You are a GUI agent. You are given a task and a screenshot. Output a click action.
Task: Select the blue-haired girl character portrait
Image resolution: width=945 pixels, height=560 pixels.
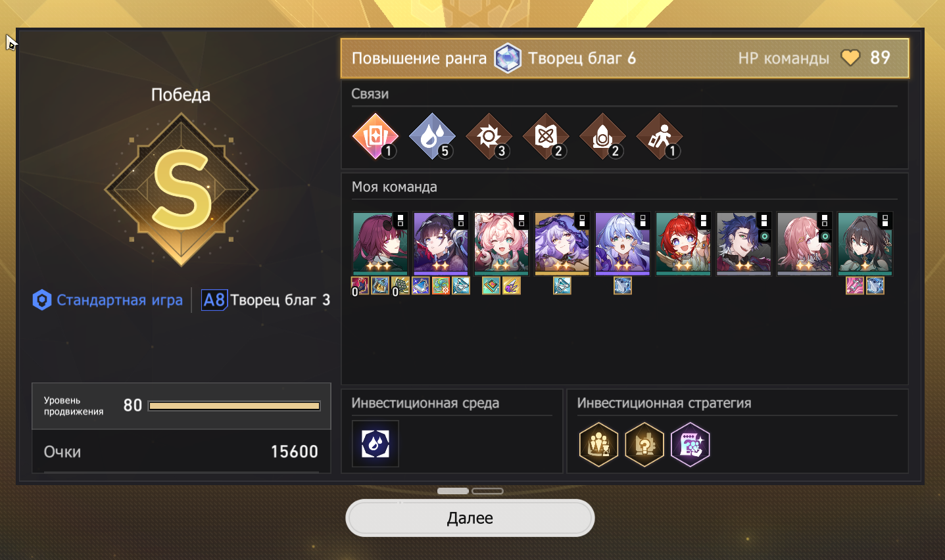[623, 243]
